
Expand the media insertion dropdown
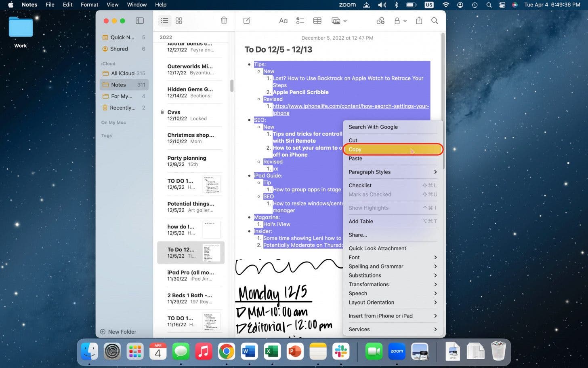point(344,21)
